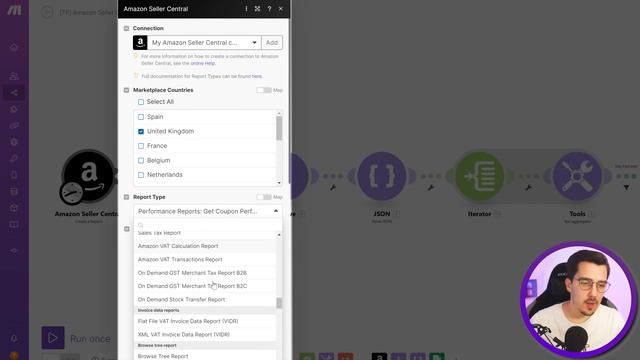The width and height of the screenshot is (640, 360).
Task: Click the countries list scrollbar thumb
Action: tap(279, 128)
